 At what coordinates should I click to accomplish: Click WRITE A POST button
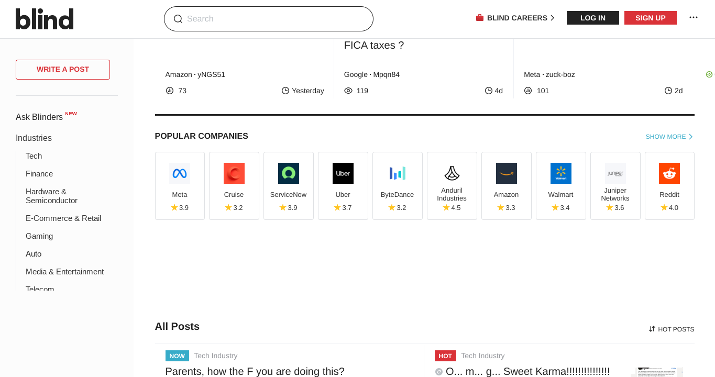coord(62,69)
